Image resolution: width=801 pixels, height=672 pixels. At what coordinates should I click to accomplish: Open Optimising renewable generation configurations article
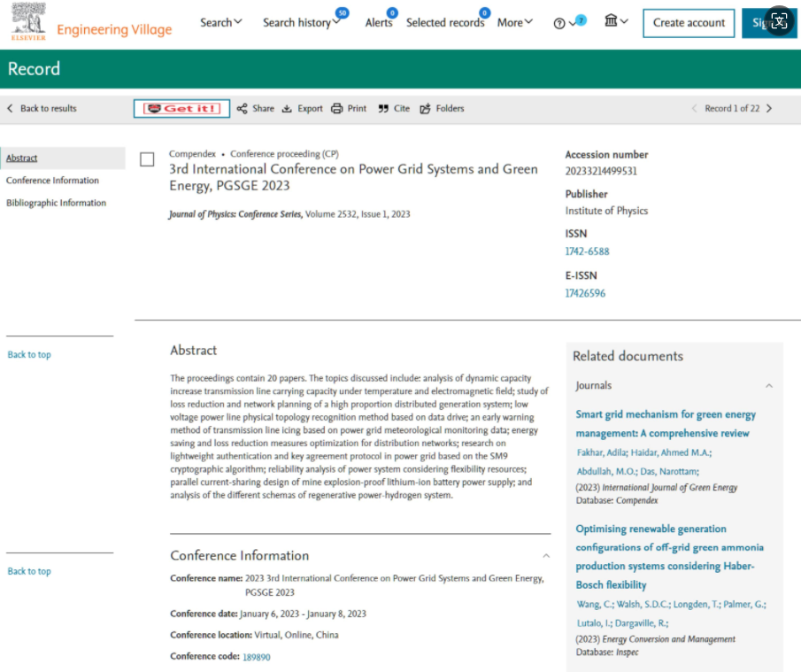(670, 557)
